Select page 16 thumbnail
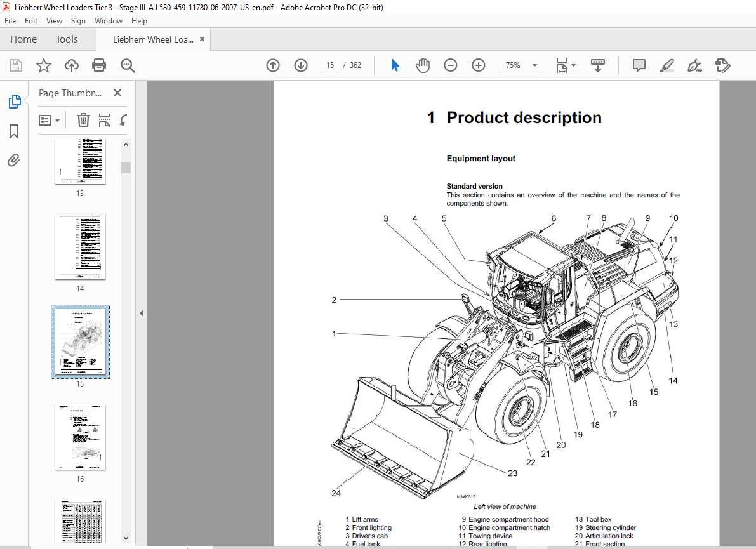756x549 pixels. (80, 437)
